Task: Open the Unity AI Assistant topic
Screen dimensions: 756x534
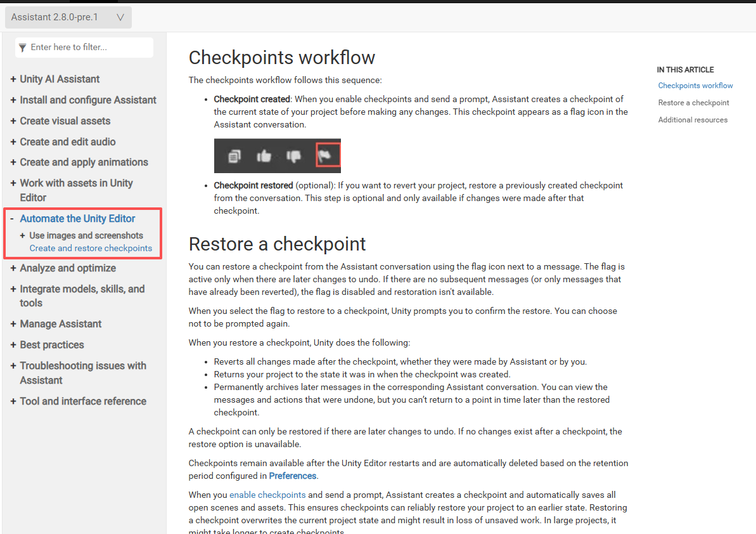Action: tap(60, 79)
